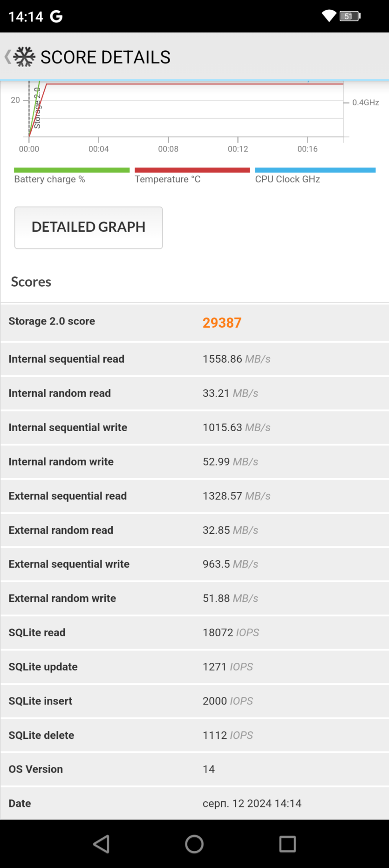389x868 pixels.
Task: Select the green Battery charge legend bar
Action: 72,170
